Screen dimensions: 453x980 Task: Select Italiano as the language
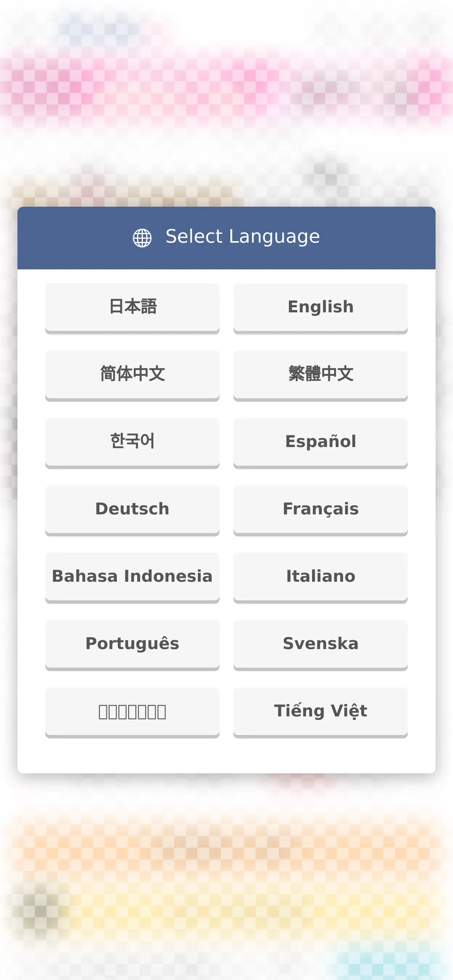coord(321,577)
